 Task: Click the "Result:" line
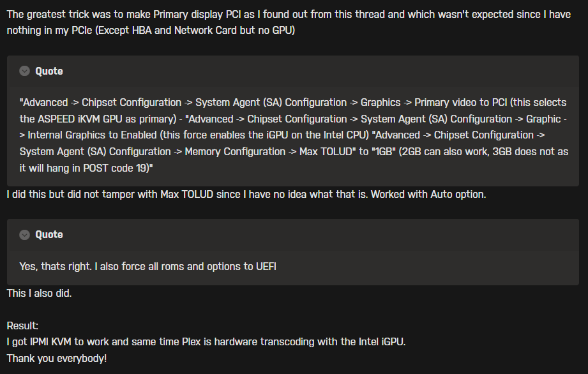(22, 325)
